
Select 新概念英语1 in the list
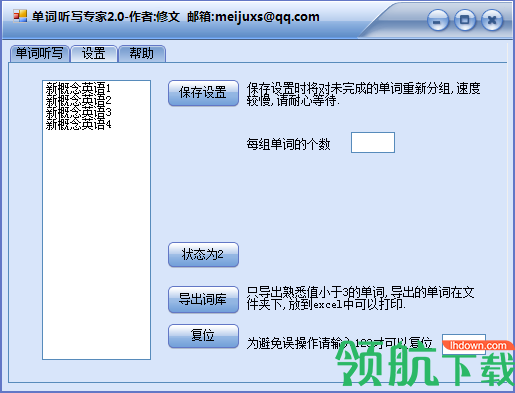pyautogui.click(x=78, y=88)
